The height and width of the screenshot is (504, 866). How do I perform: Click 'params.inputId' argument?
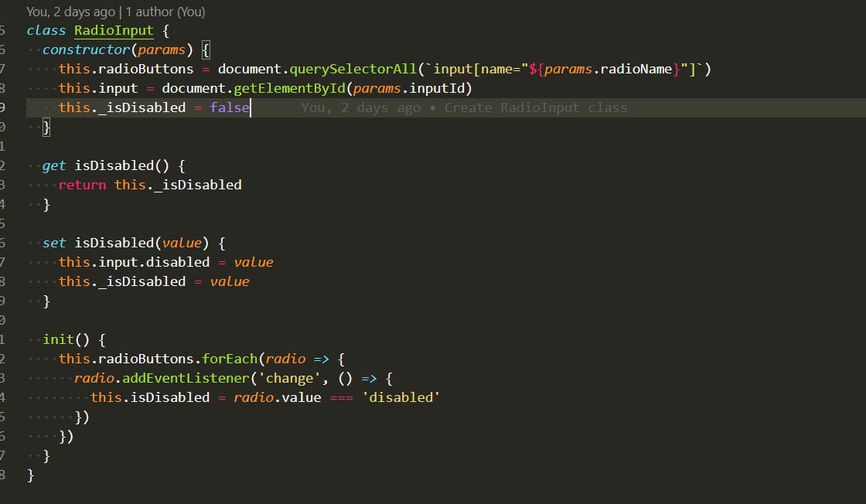[409, 88]
